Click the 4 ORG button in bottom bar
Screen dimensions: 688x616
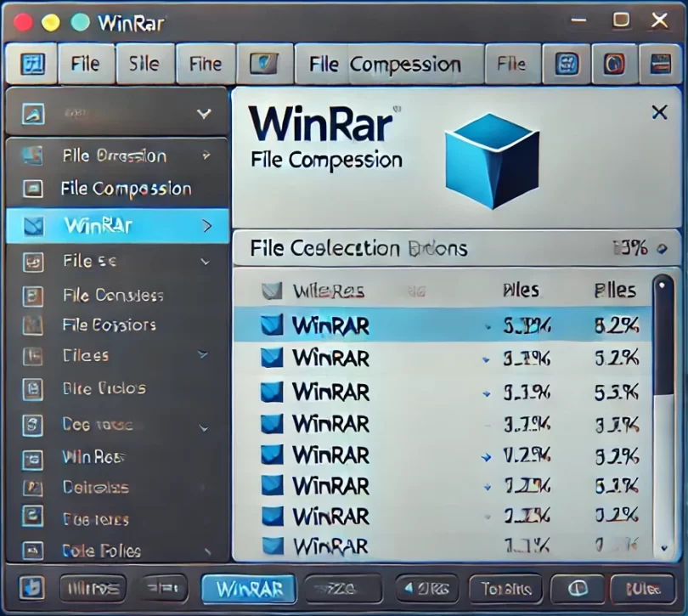point(427,588)
